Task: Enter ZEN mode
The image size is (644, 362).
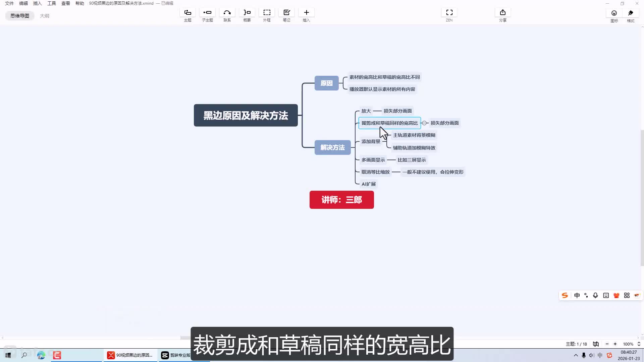Action: tap(449, 13)
